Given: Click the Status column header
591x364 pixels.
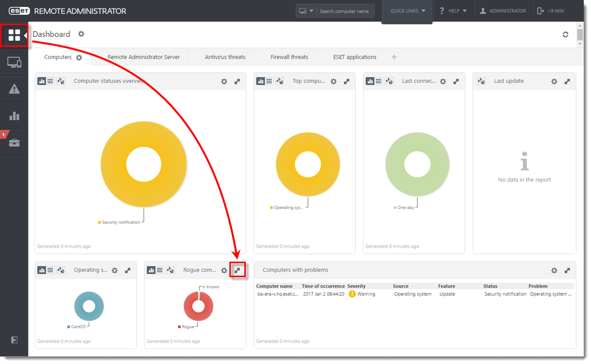Looking at the screenshot, I should point(490,286).
